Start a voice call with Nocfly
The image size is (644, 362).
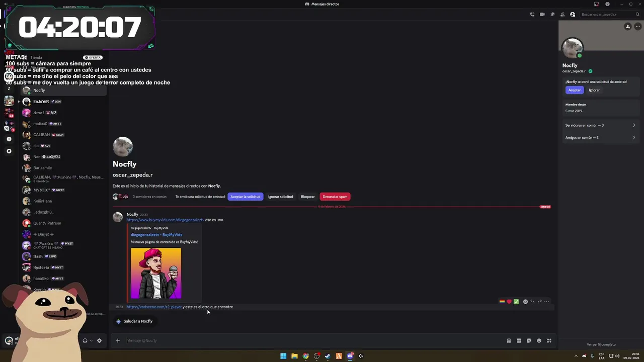coord(532,15)
